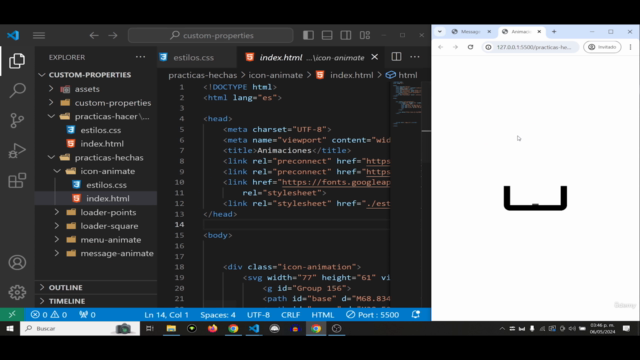Click the html symbol breadcrumb
This screenshot has height=360, width=640.
[x=402, y=75]
